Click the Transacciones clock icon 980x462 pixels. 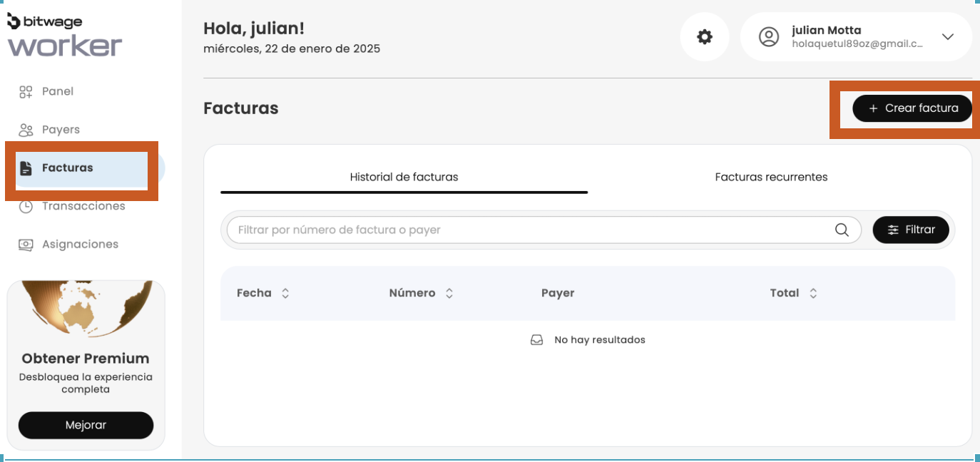click(26, 207)
